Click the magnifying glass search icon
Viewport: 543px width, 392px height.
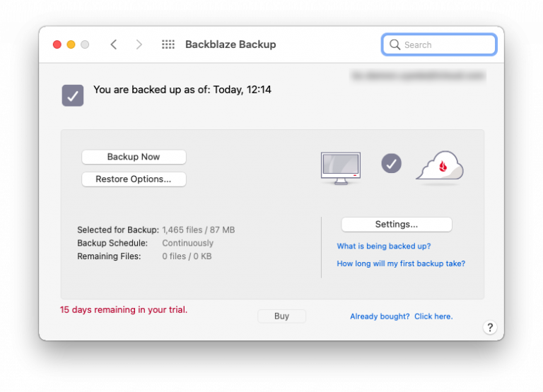[x=395, y=44]
